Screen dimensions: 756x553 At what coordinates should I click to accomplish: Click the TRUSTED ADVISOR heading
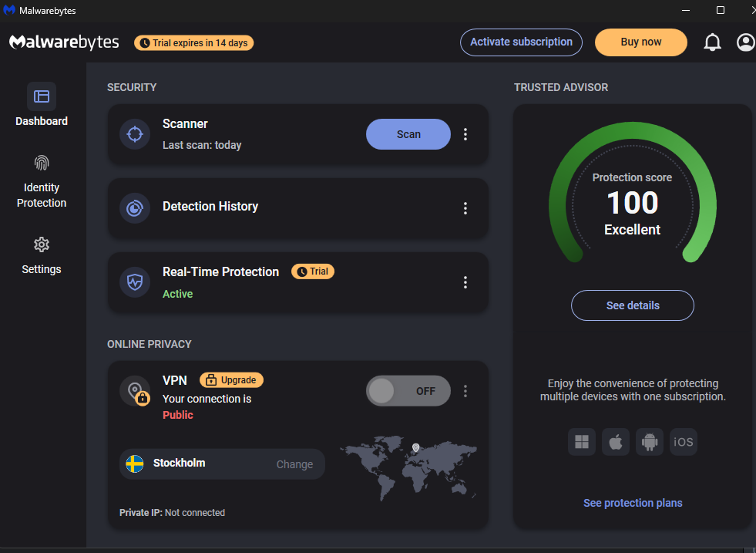click(561, 87)
